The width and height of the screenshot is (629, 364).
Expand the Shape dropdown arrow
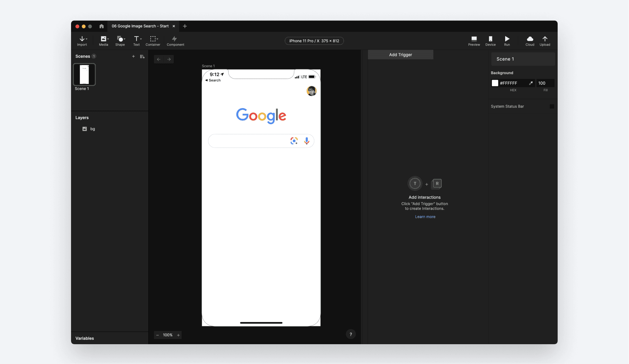pyautogui.click(x=125, y=39)
